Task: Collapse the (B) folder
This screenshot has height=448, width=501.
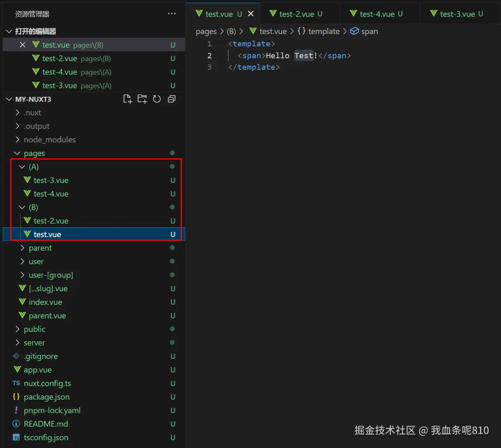Action: tap(22, 207)
